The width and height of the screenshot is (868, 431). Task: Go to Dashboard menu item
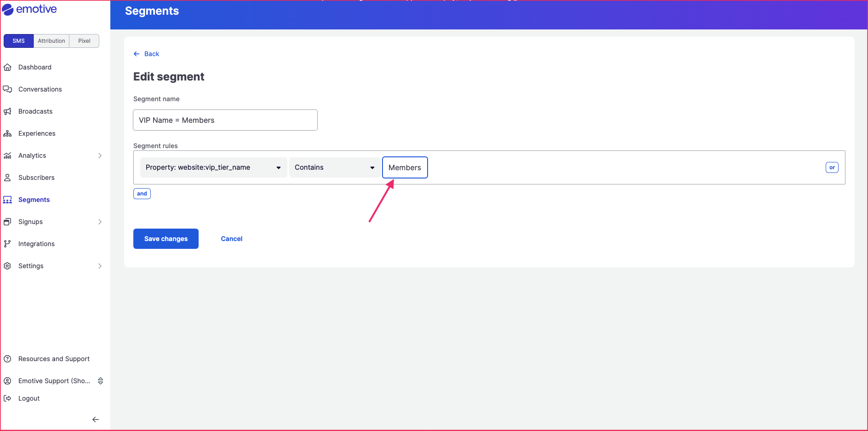tap(35, 67)
